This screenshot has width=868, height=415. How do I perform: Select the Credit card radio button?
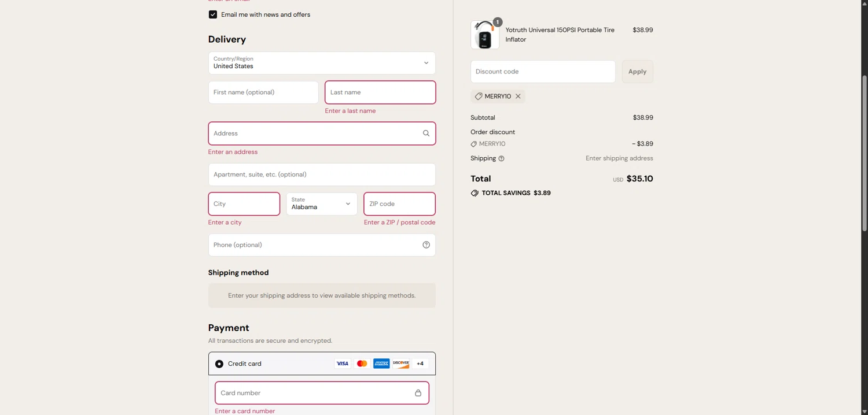click(219, 364)
